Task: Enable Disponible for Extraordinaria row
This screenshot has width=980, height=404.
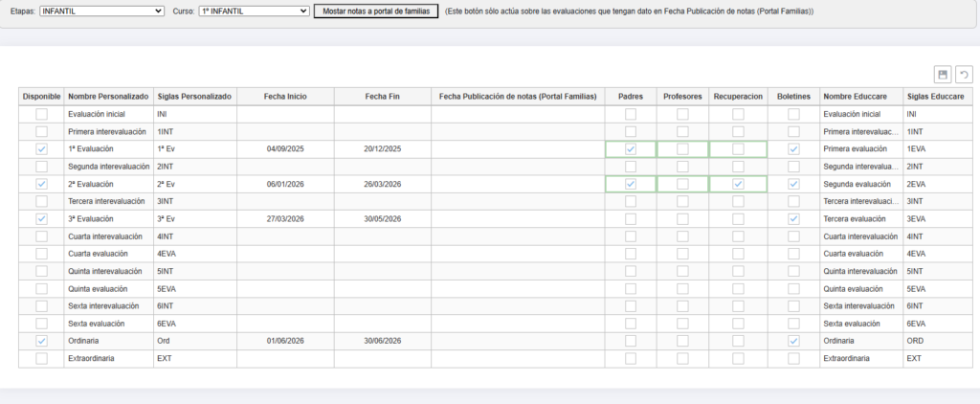Action: (41, 358)
